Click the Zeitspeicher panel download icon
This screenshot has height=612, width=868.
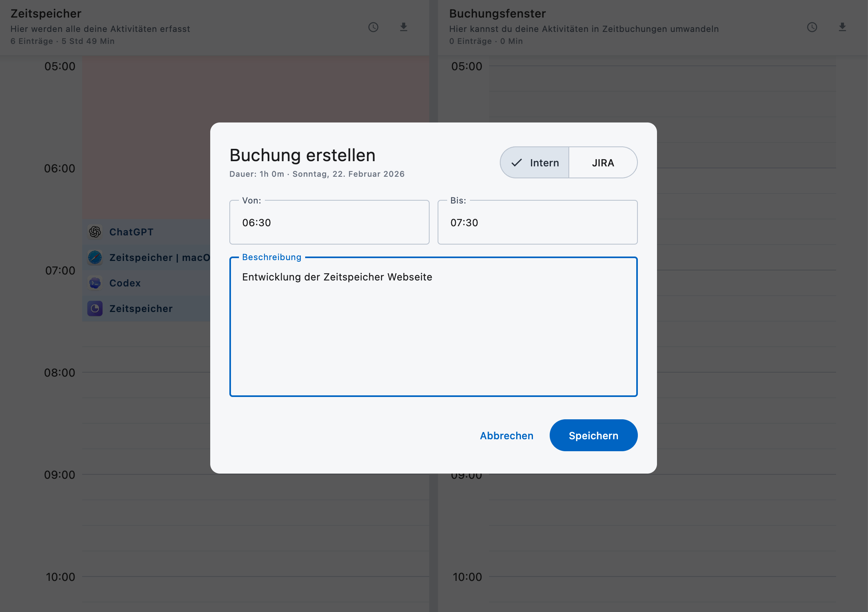(403, 27)
